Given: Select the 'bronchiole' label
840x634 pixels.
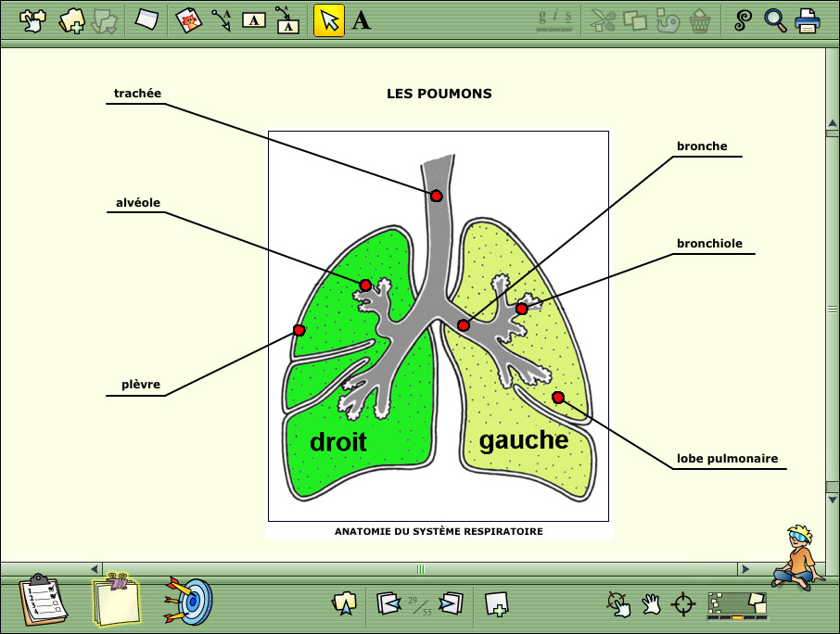Looking at the screenshot, I should point(709,244).
